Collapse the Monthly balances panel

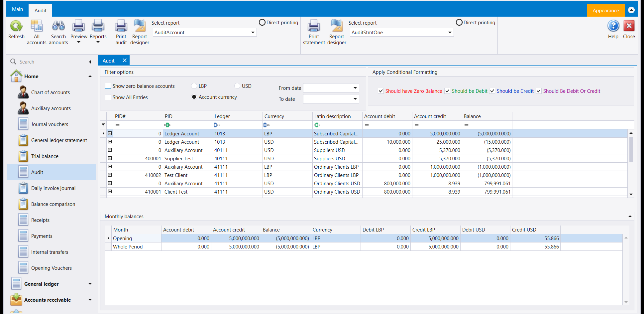point(630,216)
